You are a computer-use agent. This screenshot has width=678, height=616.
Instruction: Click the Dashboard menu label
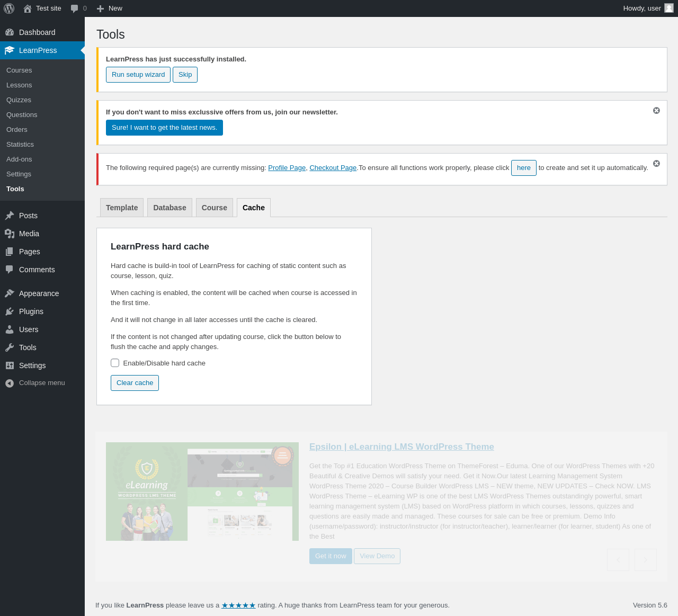[x=37, y=32]
